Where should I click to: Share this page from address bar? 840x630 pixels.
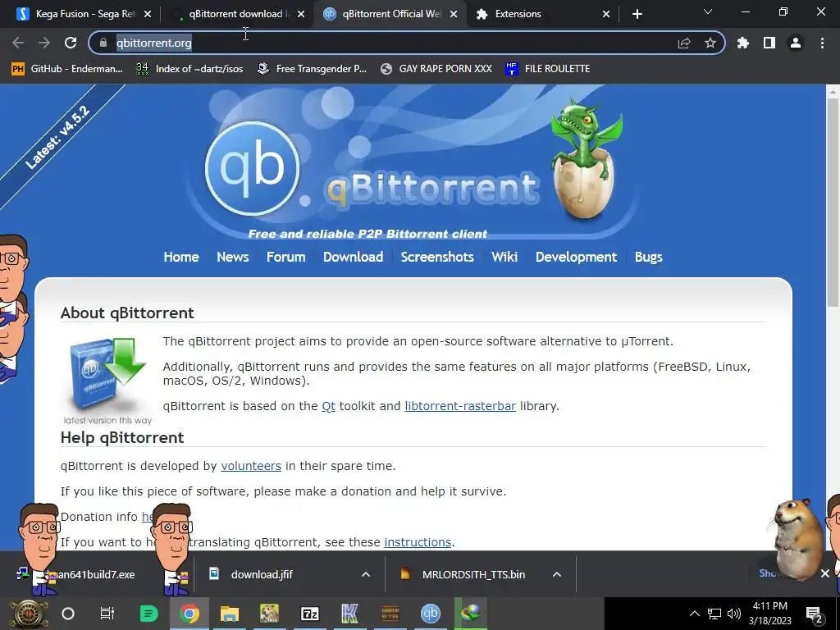683,43
